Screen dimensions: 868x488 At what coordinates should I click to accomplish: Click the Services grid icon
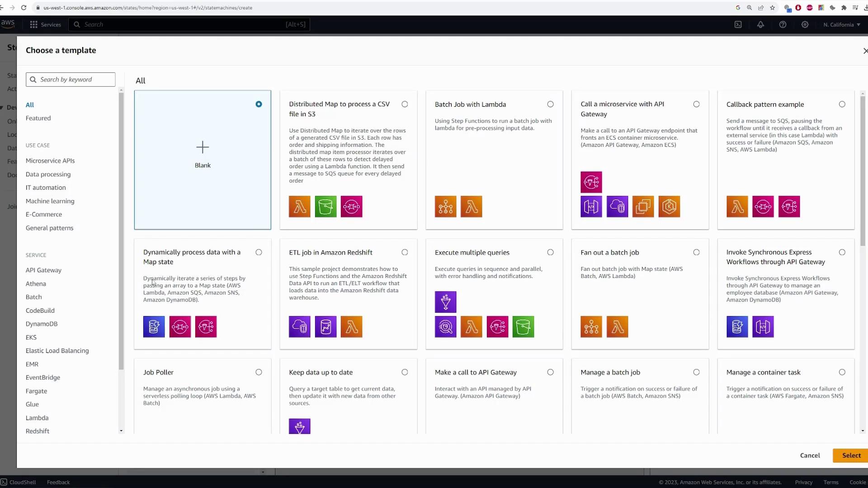point(33,24)
